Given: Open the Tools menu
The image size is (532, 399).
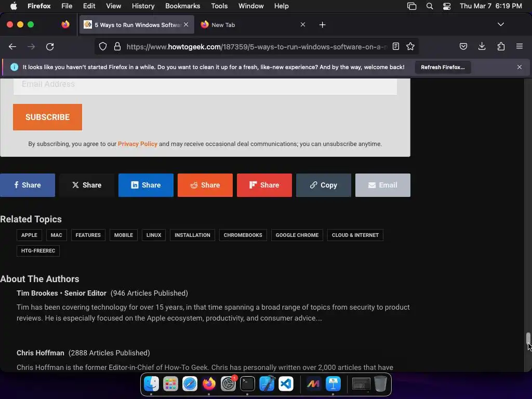Looking at the screenshot, I should click(219, 6).
